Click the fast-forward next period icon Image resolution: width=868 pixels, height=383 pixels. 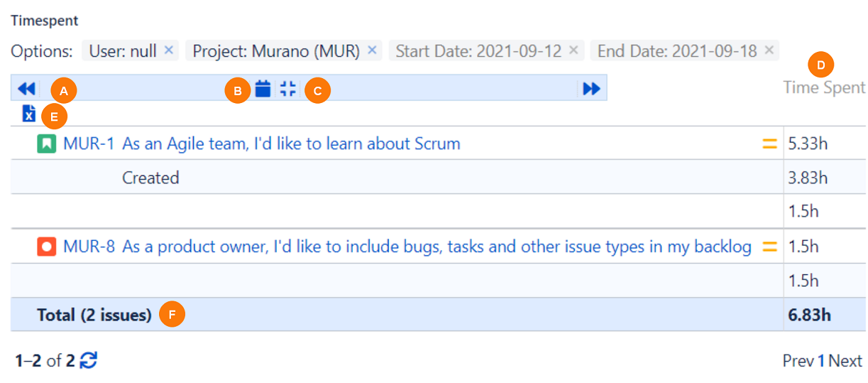591,89
